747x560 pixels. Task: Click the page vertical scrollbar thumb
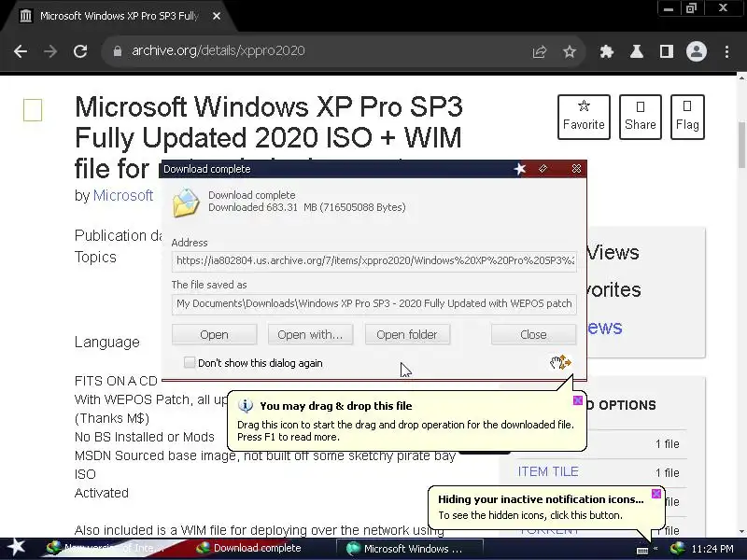[x=741, y=146]
